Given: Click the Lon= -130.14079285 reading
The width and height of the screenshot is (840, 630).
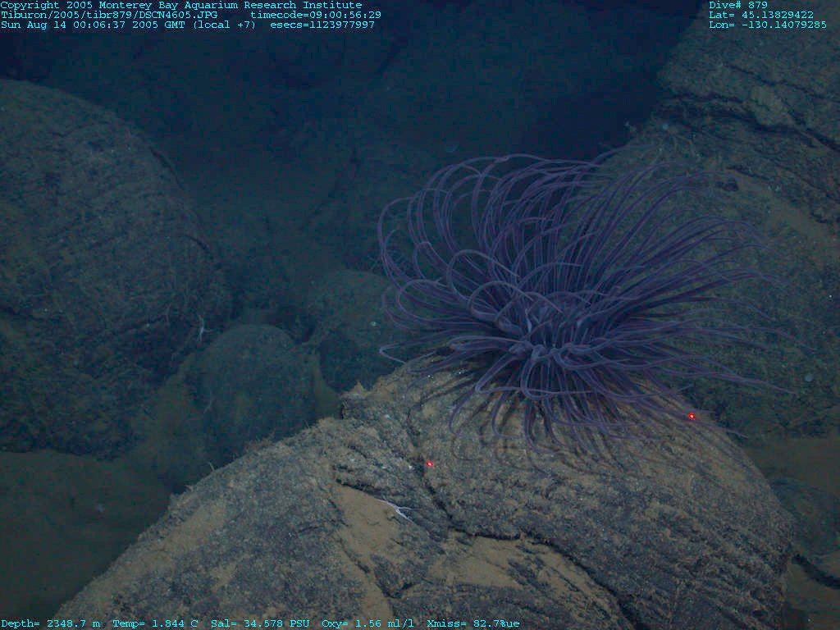Looking at the screenshot, I should pyautogui.click(x=768, y=25).
